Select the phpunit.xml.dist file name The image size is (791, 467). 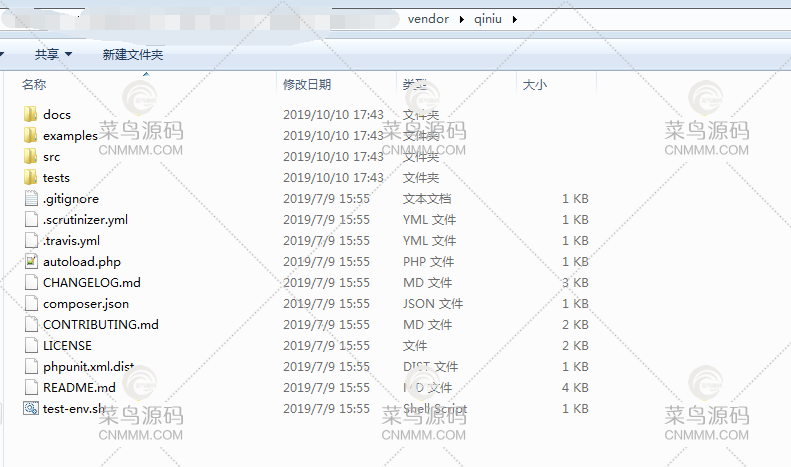point(89,367)
